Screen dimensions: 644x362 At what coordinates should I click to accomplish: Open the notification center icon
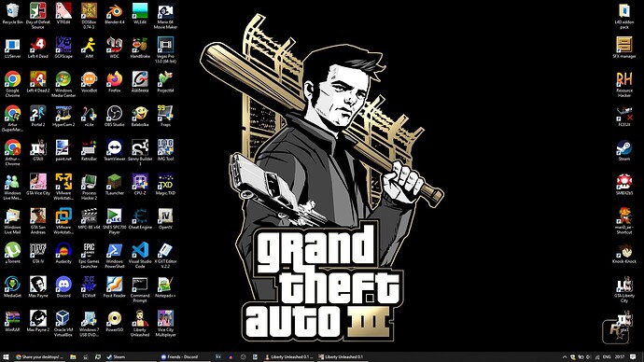(633, 357)
